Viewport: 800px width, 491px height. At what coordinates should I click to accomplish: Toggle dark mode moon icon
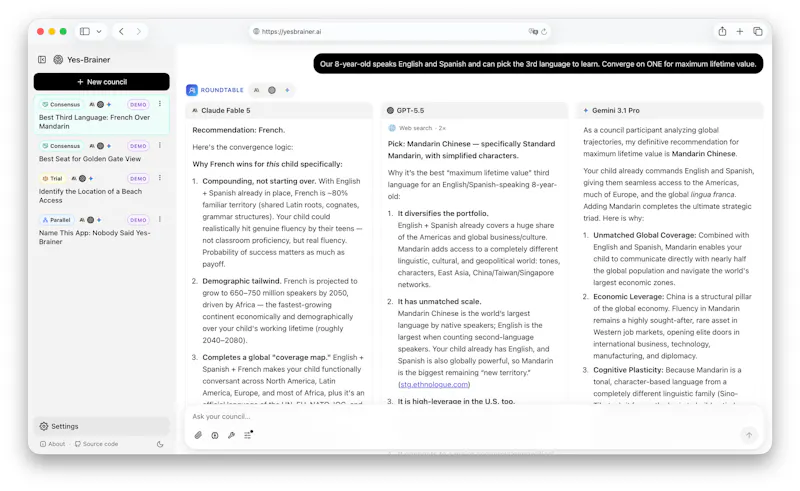[x=160, y=444]
